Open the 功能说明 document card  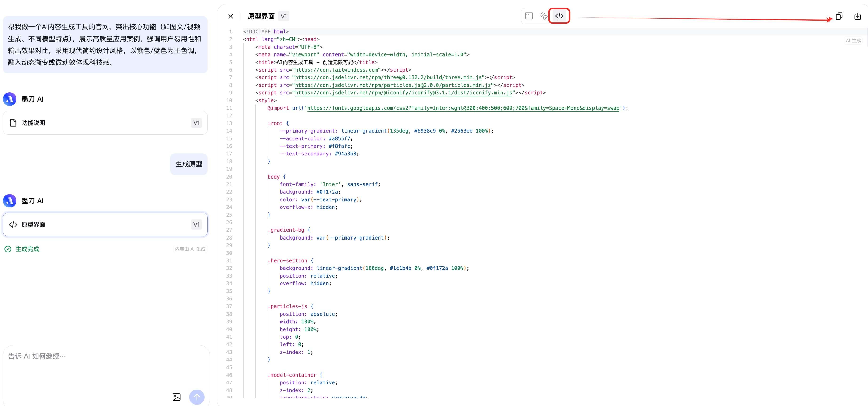pos(105,123)
